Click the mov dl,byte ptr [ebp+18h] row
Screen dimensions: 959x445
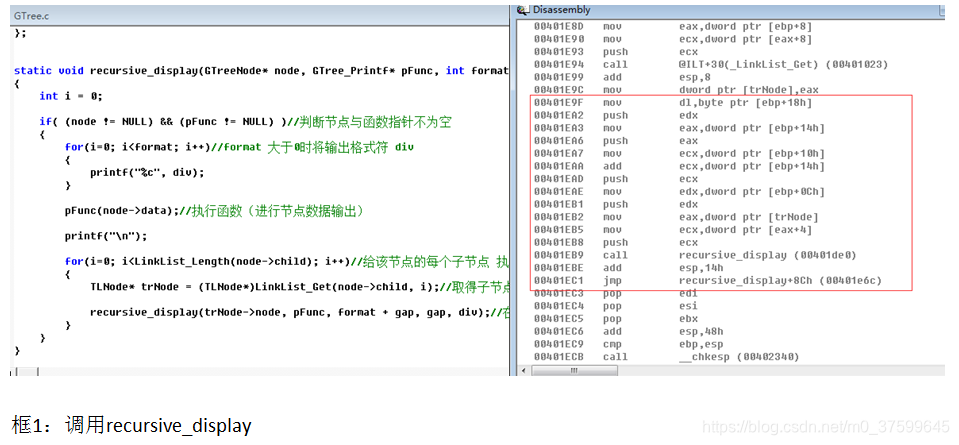coord(672,103)
